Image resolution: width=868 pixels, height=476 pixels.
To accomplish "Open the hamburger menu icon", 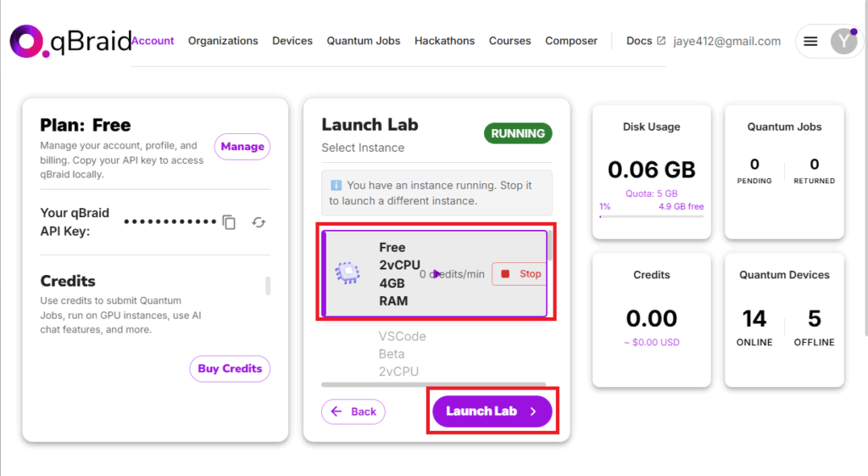I will click(810, 41).
